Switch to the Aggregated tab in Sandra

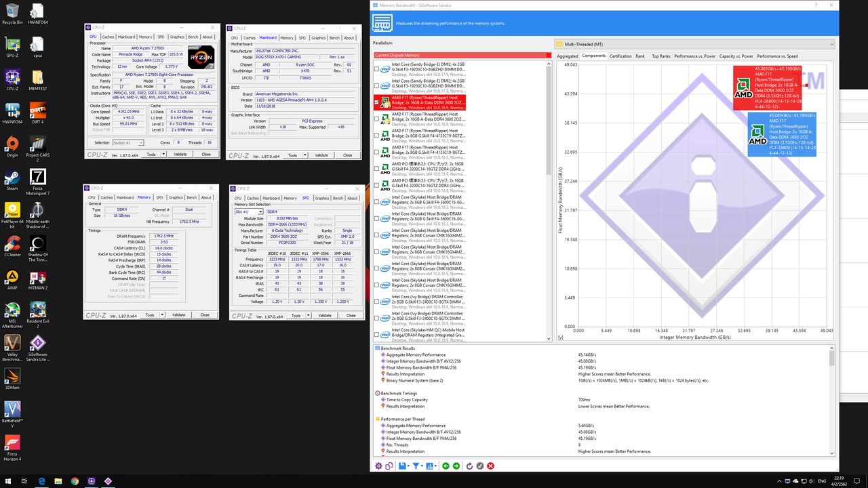click(x=568, y=56)
